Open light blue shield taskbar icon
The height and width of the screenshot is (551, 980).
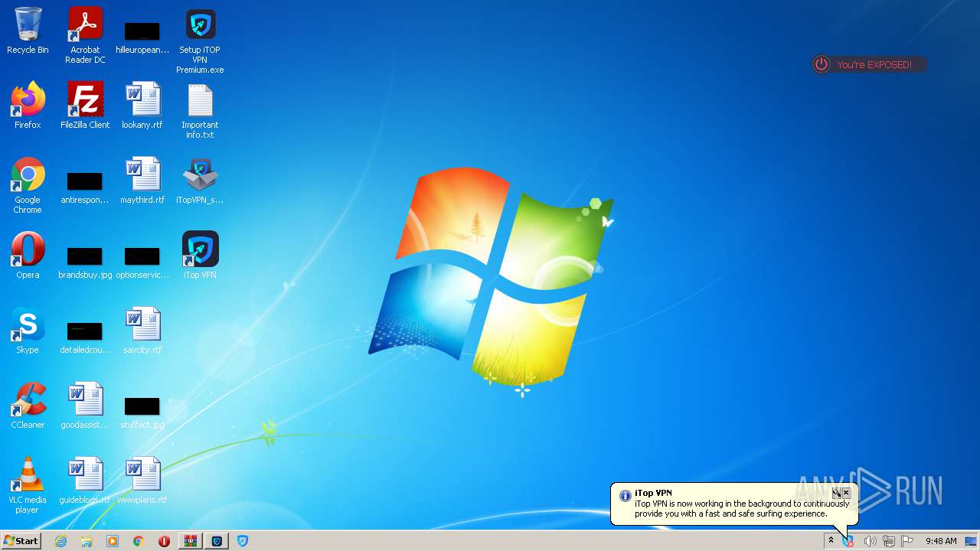pyautogui.click(x=243, y=541)
